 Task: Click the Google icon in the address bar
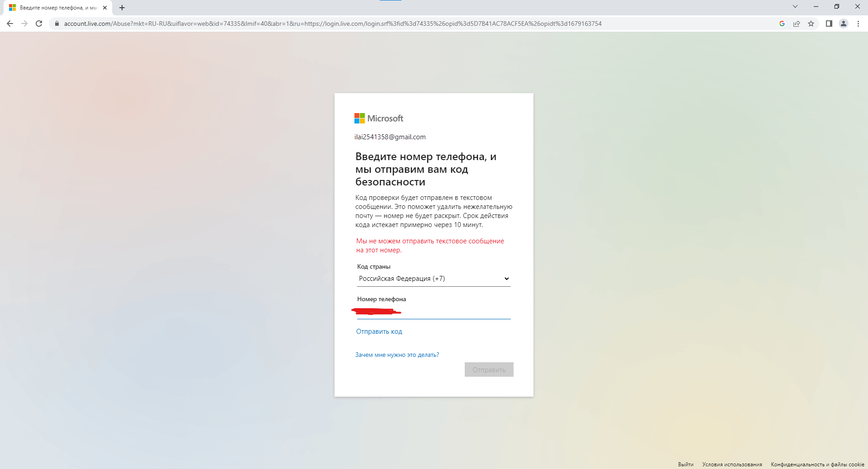point(782,24)
